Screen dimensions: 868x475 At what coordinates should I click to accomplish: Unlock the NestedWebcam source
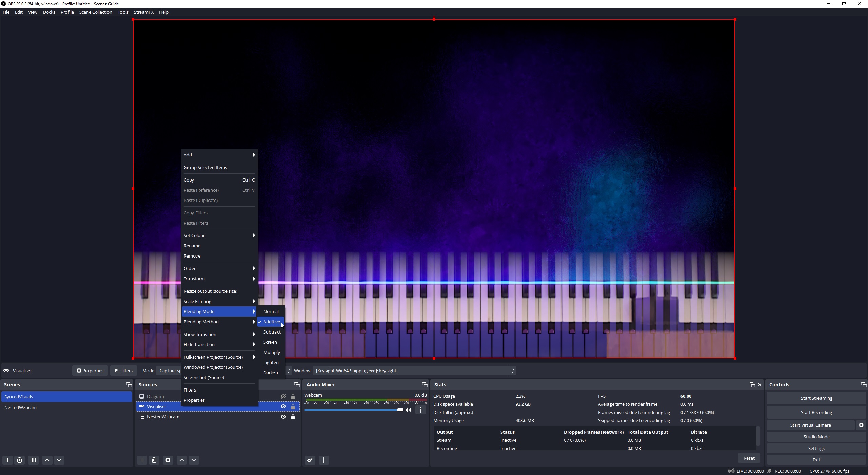pyautogui.click(x=293, y=417)
